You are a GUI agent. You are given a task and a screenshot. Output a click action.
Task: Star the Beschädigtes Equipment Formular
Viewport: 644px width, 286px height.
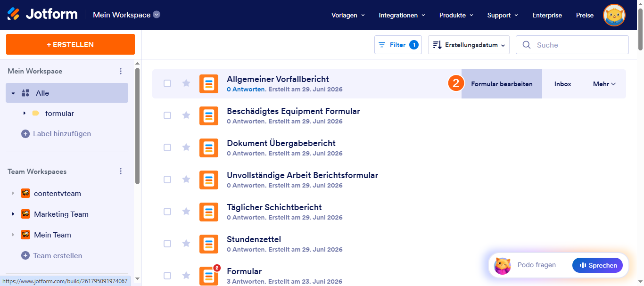click(x=186, y=115)
